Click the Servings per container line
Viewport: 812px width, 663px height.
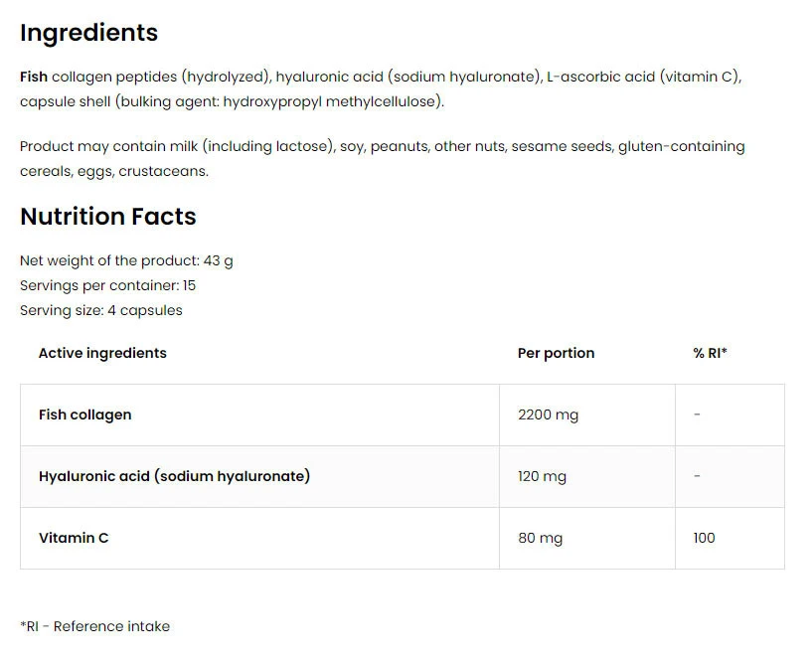pos(107,285)
